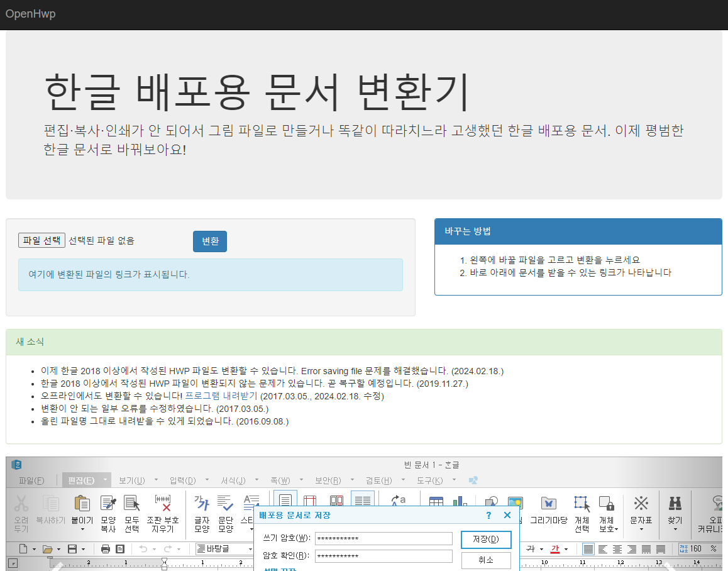The image size is (728, 571).
Task: Click the chart bar graph icon
Action: pyautogui.click(x=460, y=501)
